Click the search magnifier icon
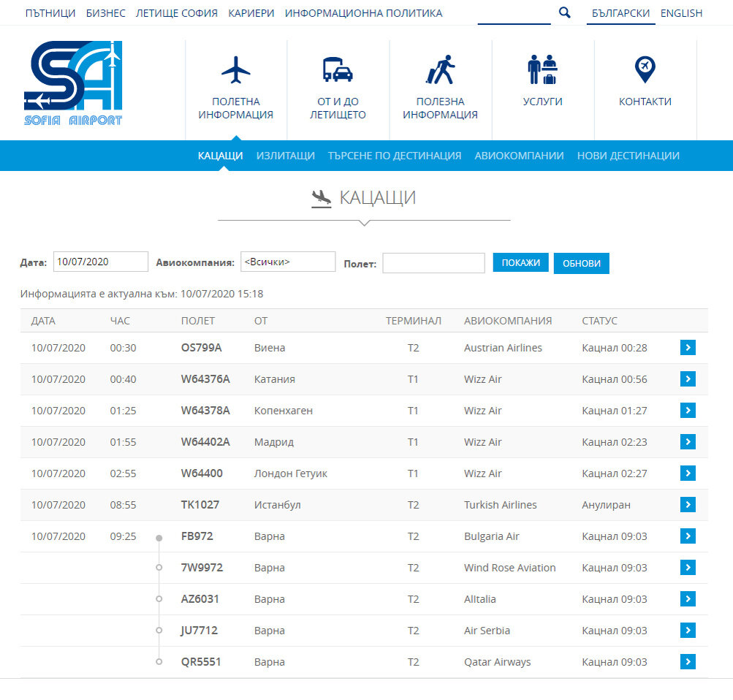Viewport: 733px width, 700px height. click(565, 12)
